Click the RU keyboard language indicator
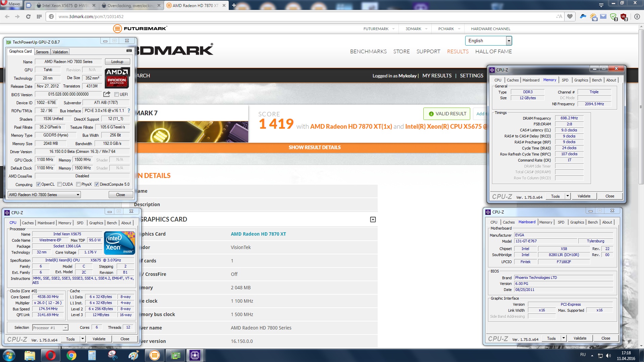Image resolution: width=644 pixels, height=362 pixels. coord(583,355)
